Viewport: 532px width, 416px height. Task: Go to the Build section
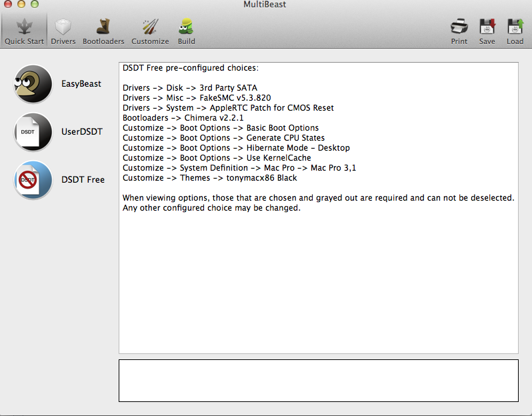tap(186, 31)
